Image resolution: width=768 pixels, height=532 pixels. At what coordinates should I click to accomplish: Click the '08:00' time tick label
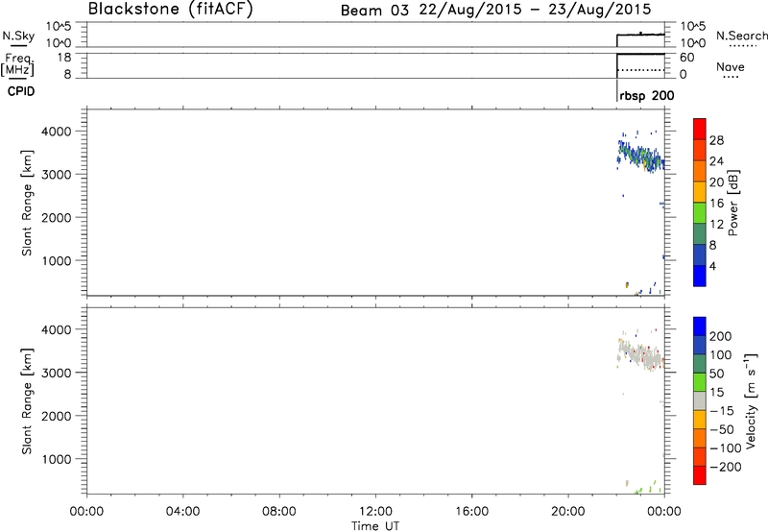pos(278,512)
